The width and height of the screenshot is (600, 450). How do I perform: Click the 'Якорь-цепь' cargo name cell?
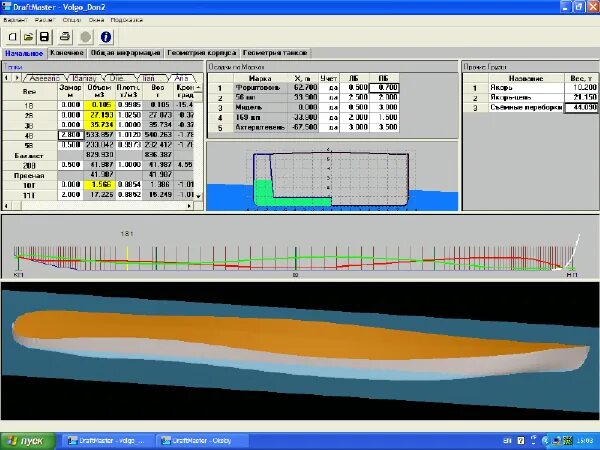point(526,98)
